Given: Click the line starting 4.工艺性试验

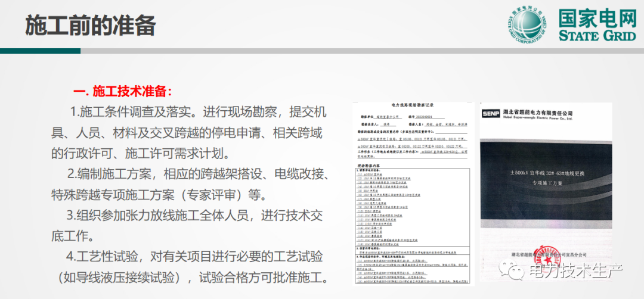Looking at the screenshot, I should (x=194, y=257).
